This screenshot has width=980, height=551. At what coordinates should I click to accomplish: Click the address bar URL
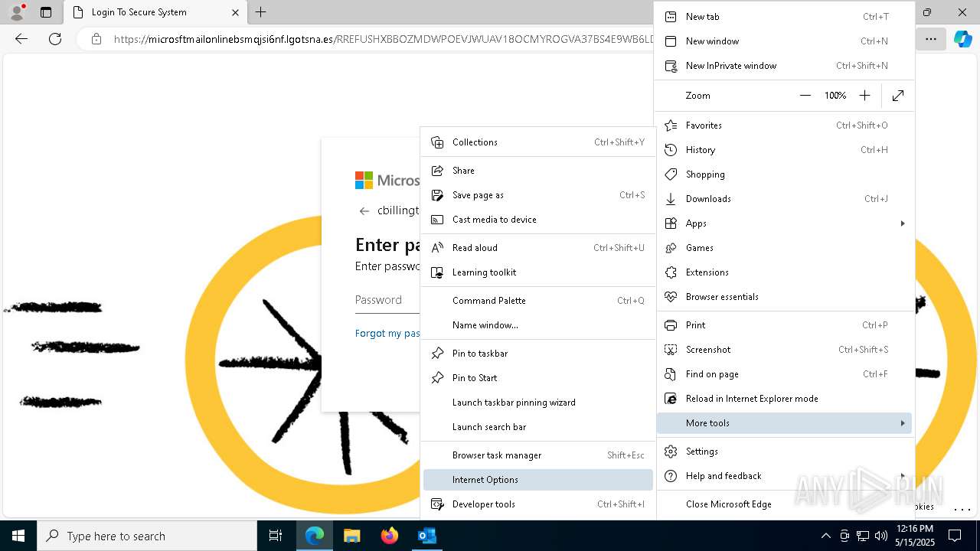[x=383, y=39]
